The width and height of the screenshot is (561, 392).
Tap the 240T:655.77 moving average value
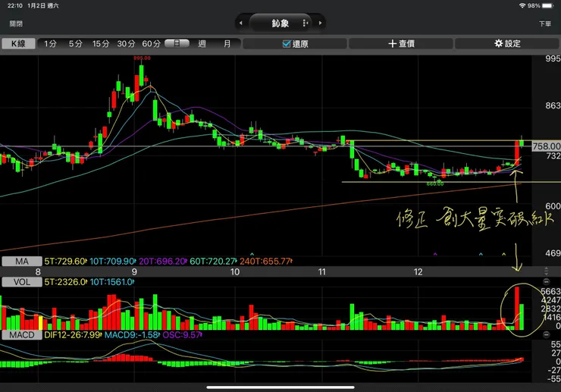pyautogui.click(x=266, y=262)
